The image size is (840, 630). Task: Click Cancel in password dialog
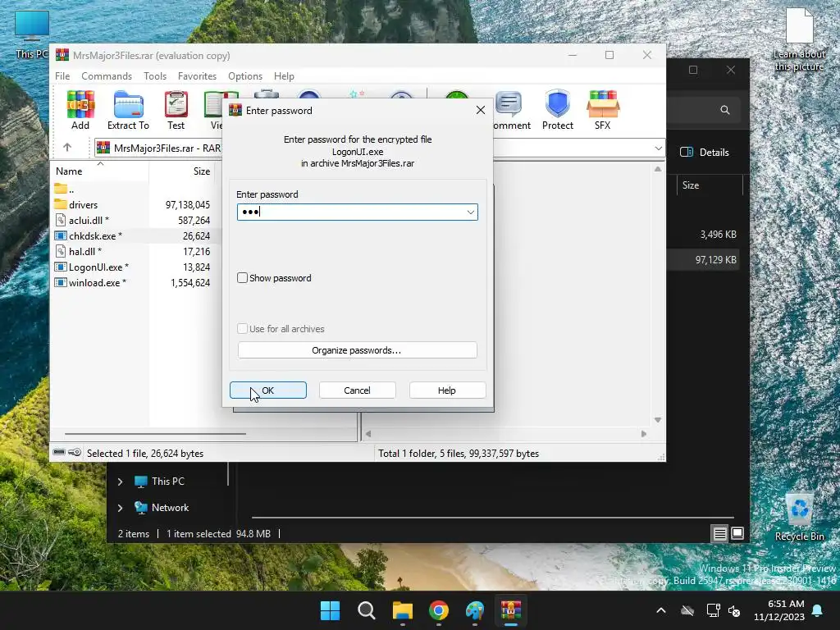(x=358, y=390)
